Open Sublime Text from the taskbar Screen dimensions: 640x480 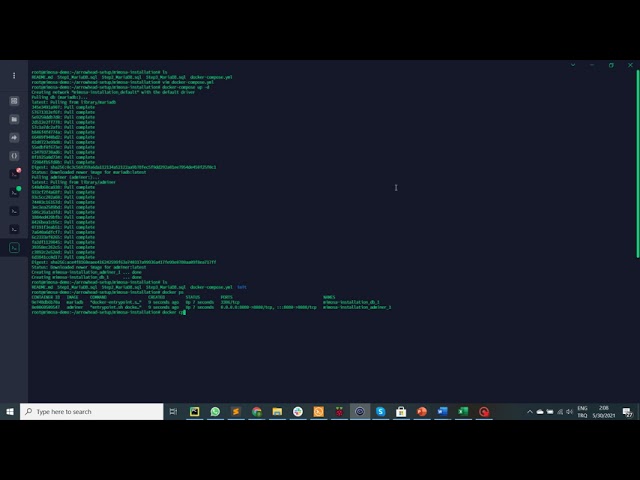[236, 411]
